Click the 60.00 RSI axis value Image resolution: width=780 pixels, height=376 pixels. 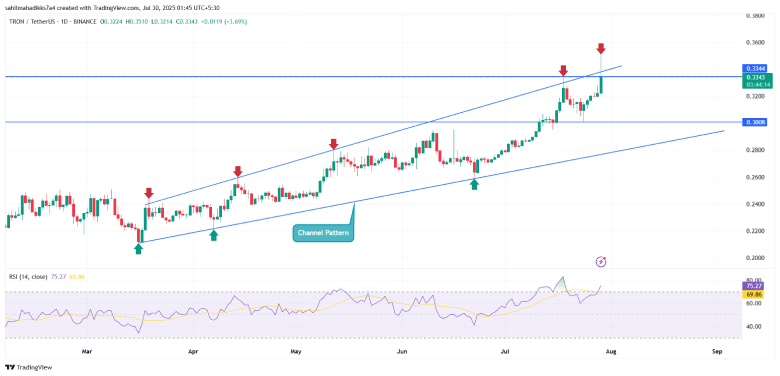click(x=754, y=303)
